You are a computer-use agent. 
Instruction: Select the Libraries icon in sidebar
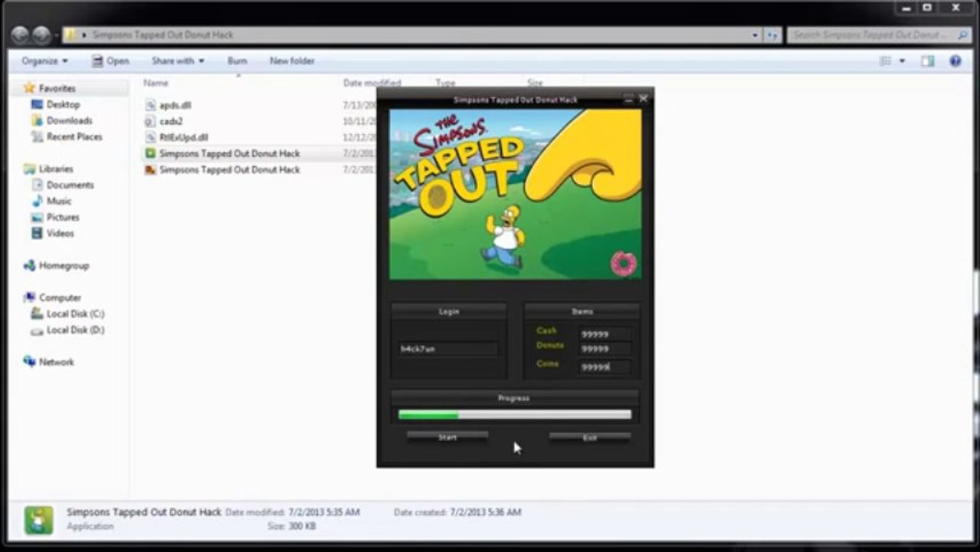[29, 169]
